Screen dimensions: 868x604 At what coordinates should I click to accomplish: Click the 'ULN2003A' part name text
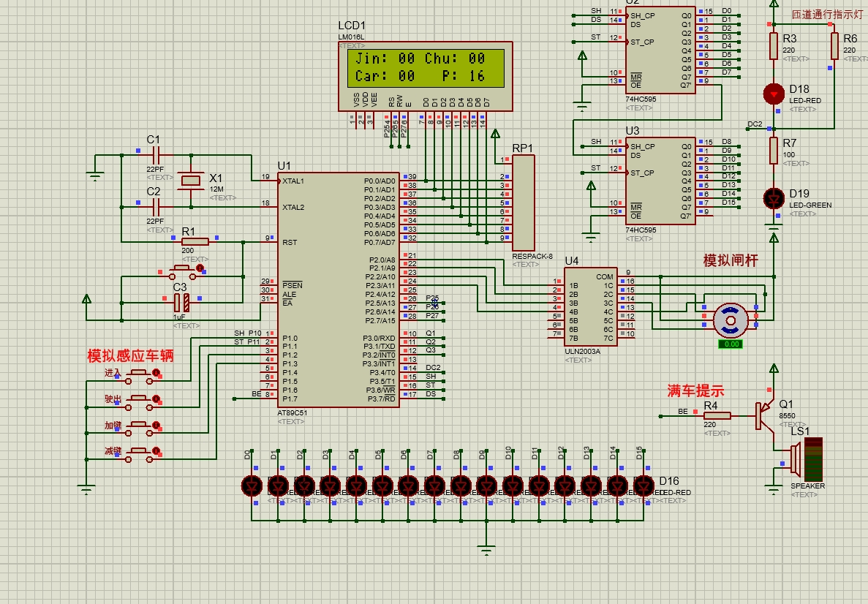tap(582, 352)
